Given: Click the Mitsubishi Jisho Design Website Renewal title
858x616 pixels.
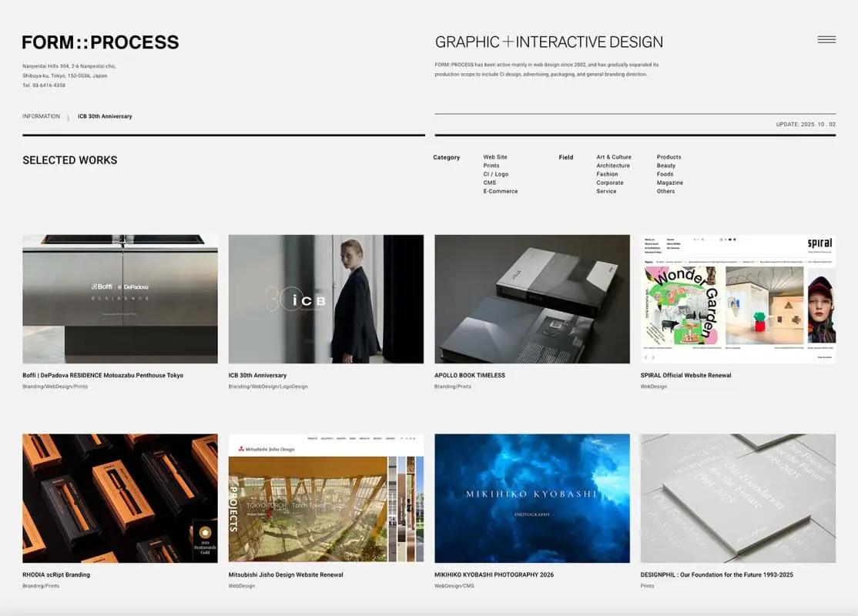Looking at the screenshot, I should (286, 574).
